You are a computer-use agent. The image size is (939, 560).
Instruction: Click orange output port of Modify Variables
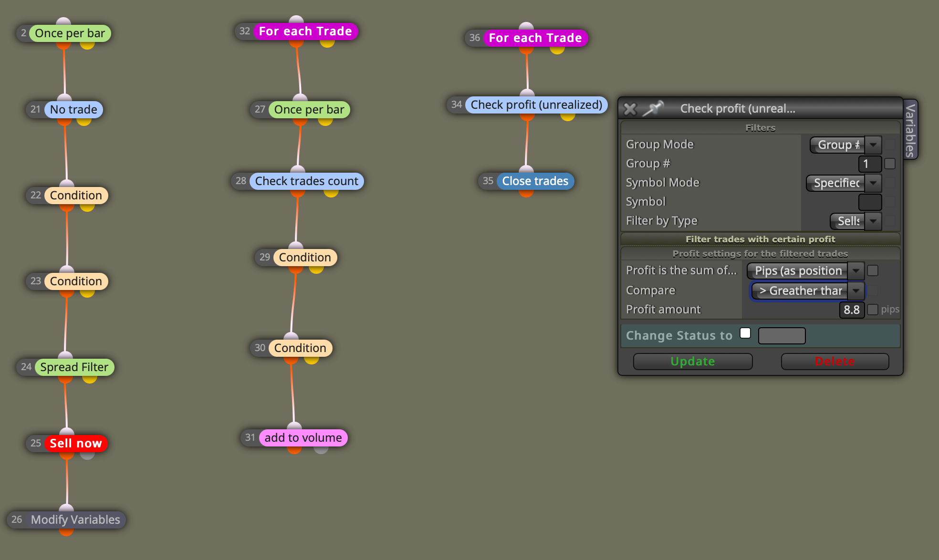click(x=66, y=531)
